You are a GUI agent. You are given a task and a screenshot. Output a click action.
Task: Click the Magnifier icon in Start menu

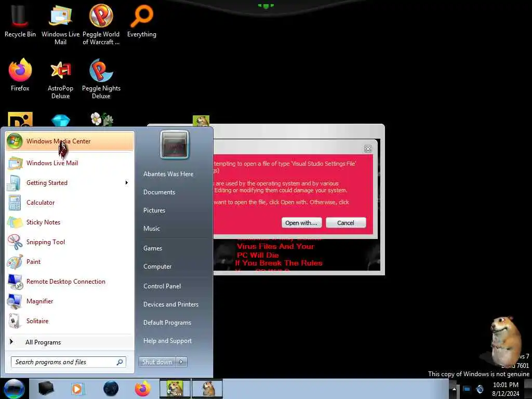[15, 301]
